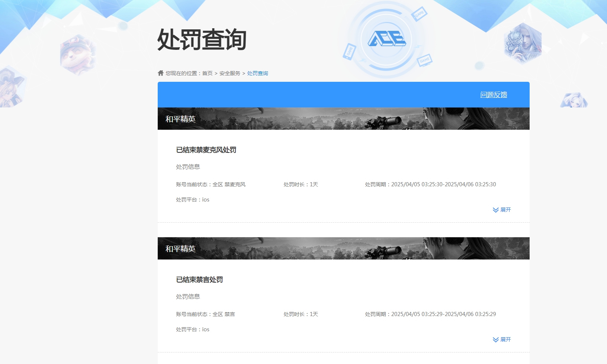Click the GAME monitor icon below-right of ACE logo

(424, 60)
